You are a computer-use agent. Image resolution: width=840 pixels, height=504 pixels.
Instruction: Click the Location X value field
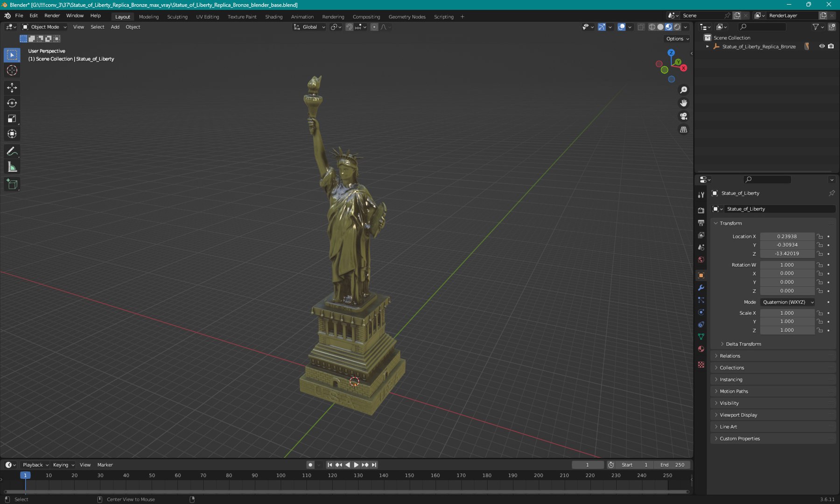click(x=787, y=237)
